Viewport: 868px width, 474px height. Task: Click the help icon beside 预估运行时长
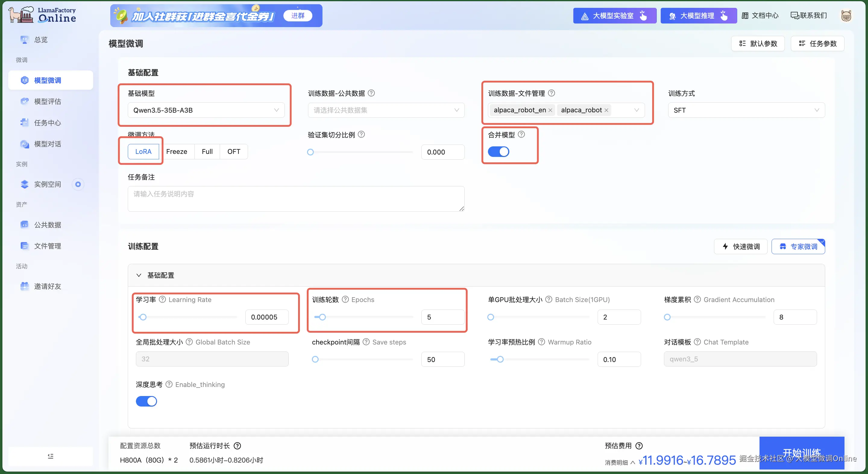click(237, 445)
